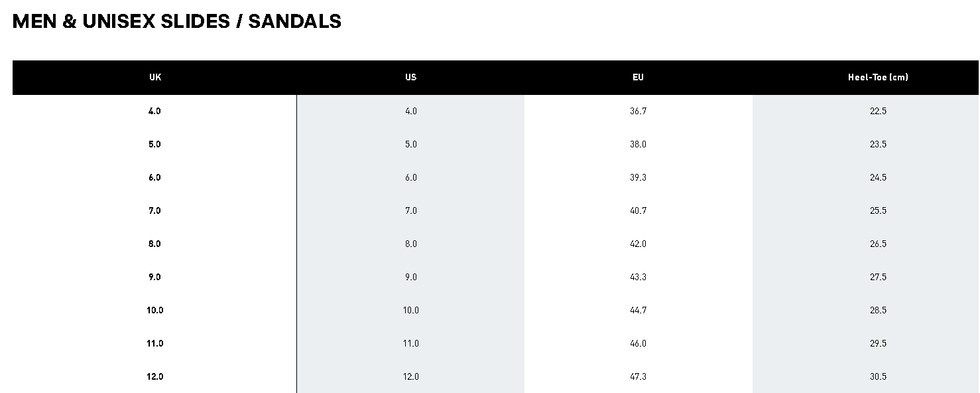Click the EU size 36.7 cell
The height and width of the screenshot is (393, 980).
[638, 111]
